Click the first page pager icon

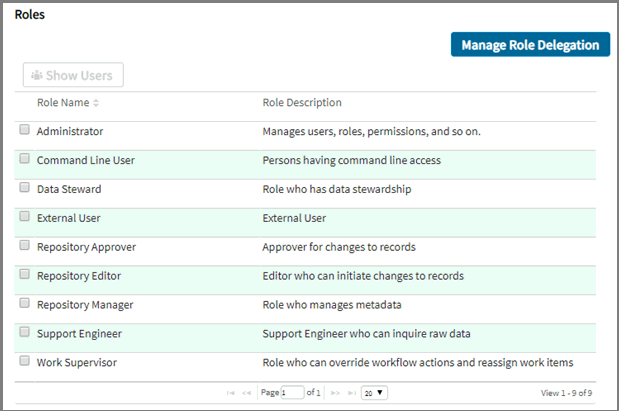tap(232, 393)
